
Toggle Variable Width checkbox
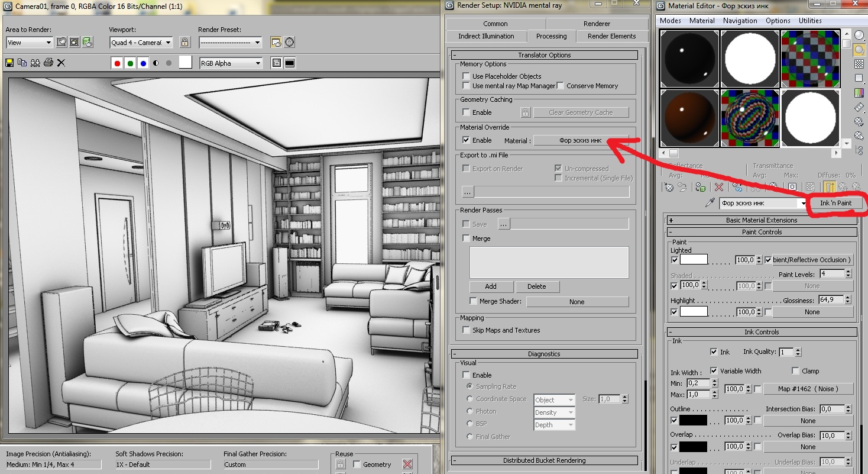[x=714, y=371]
